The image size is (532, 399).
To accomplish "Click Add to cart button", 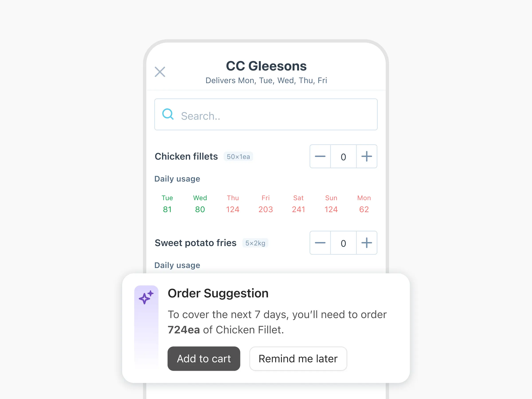I will pyautogui.click(x=203, y=358).
